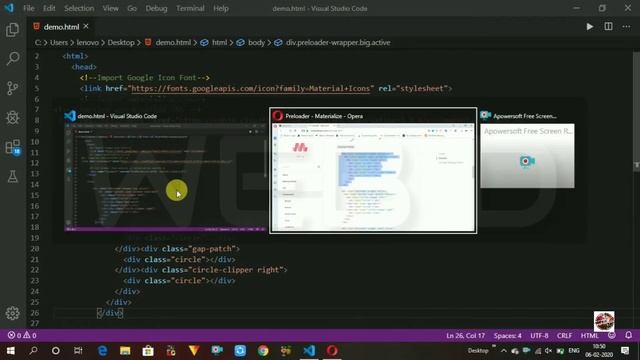Open the Go menu
The image size is (640, 360).
pyautogui.click(x=132, y=8)
